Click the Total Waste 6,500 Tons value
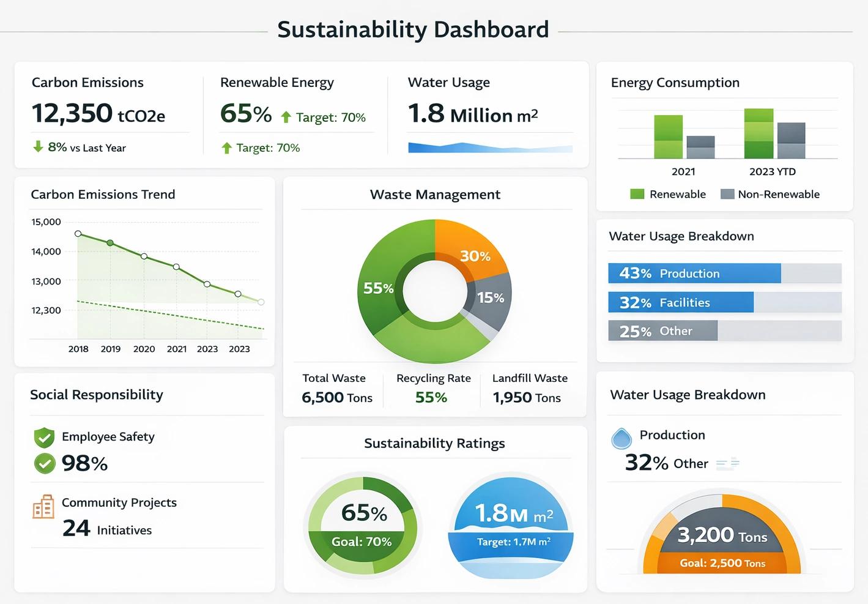 tap(337, 398)
